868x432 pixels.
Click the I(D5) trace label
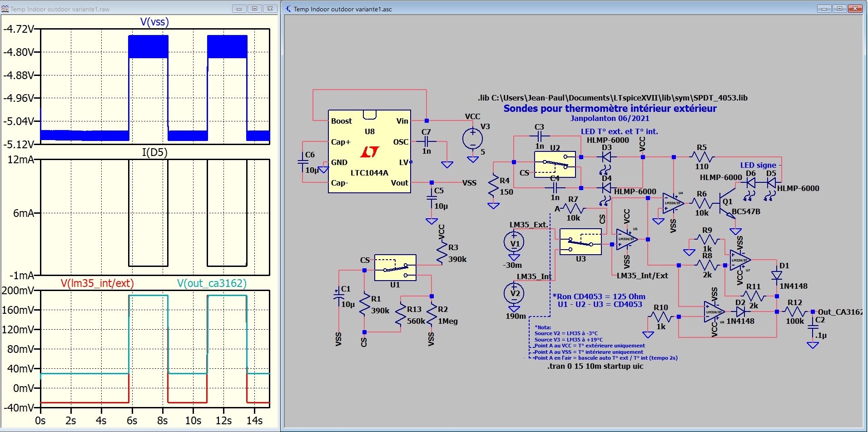[154, 152]
